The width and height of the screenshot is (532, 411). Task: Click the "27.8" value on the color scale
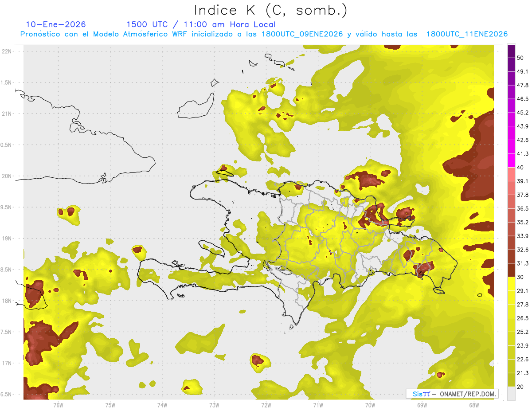coord(522,305)
